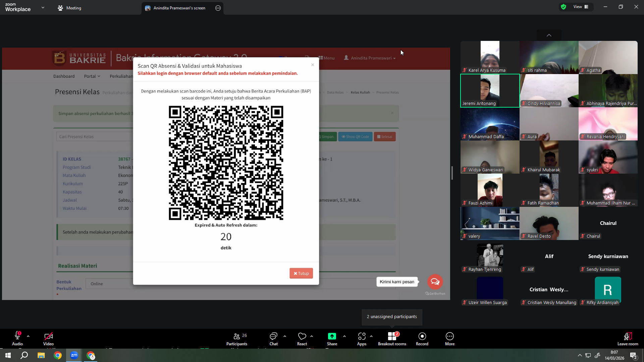Click the 2 unassigned participants notice

click(392, 317)
